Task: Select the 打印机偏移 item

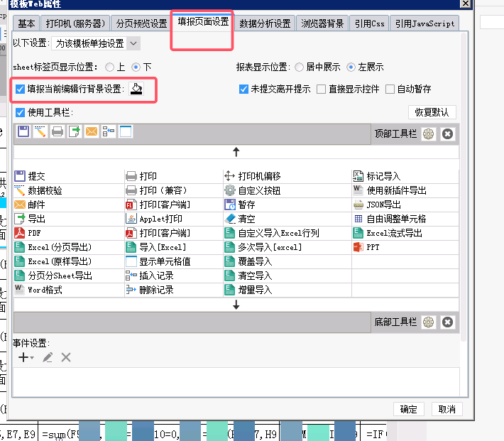Action: pos(287,176)
